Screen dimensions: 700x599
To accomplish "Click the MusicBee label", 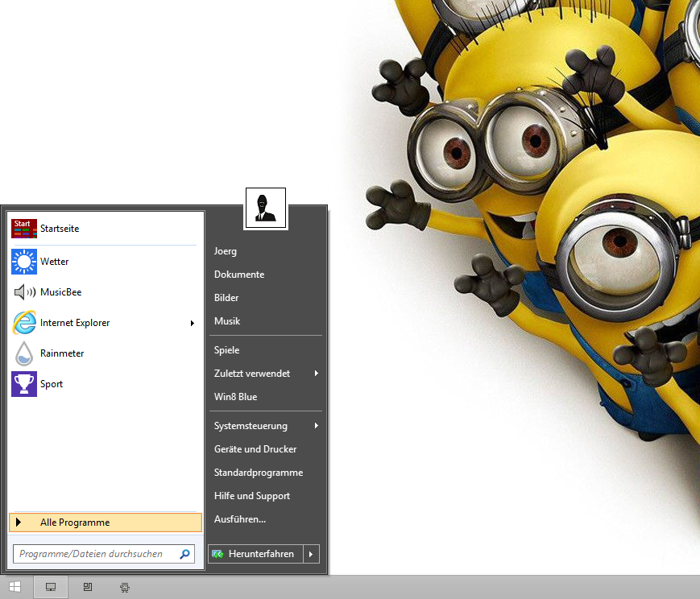I will 61,292.
